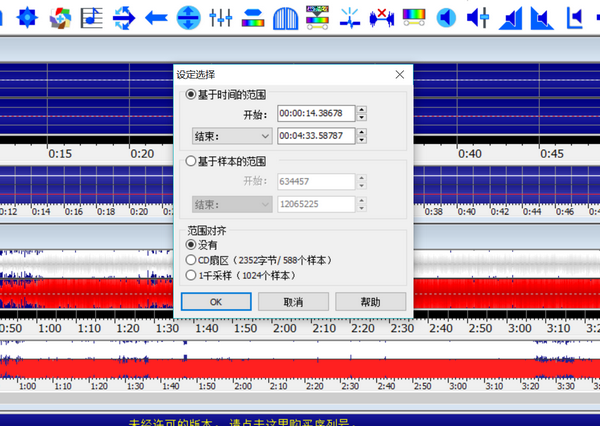Choose the CD扇区 alignment option

pyautogui.click(x=191, y=260)
